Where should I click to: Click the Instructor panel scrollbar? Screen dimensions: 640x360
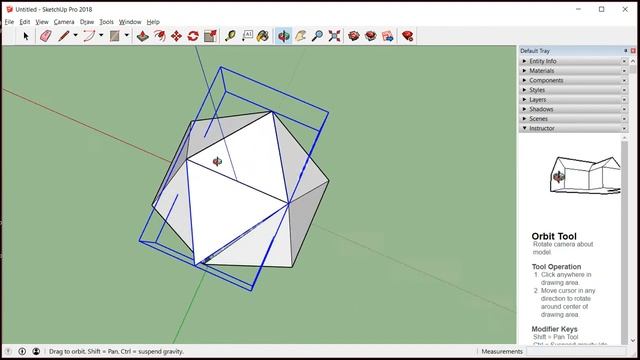624,242
